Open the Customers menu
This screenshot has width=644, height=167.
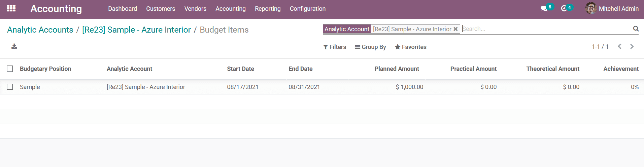coord(161,9)
